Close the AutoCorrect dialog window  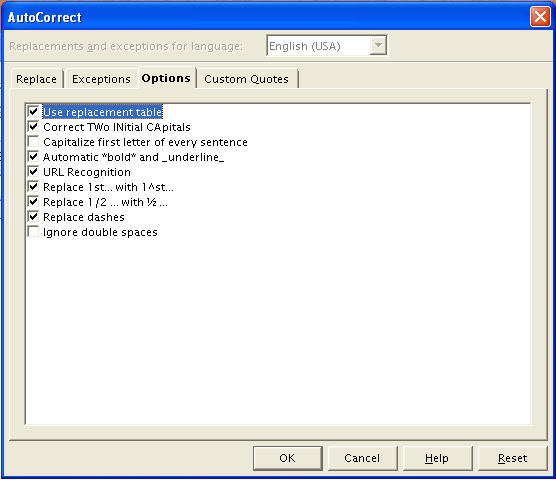pos(540,16)
